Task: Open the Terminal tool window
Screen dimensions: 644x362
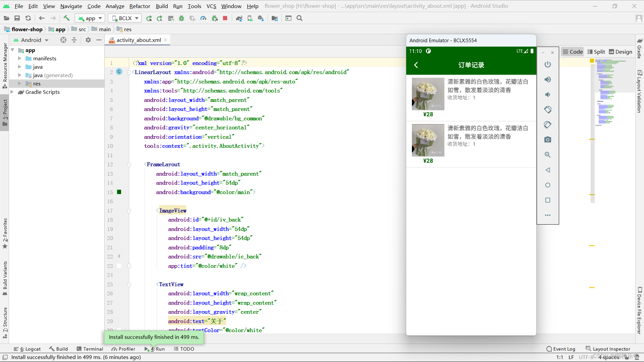Action: (x=90, y=349)
